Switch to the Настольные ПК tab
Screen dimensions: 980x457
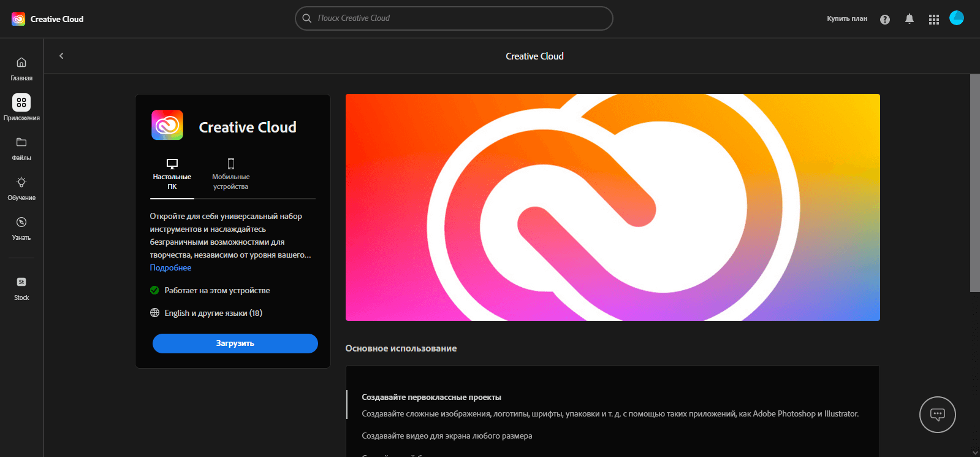pos(172,175)
